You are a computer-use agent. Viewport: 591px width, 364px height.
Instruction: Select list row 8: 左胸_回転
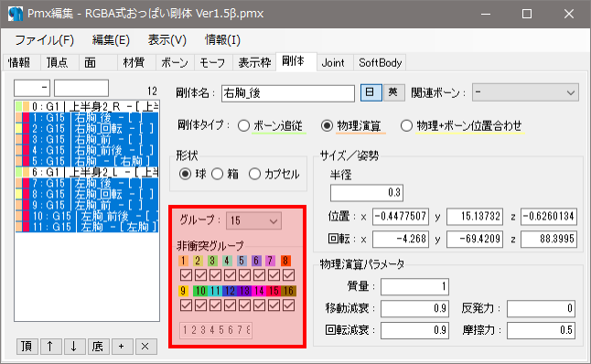coord(87,194)
